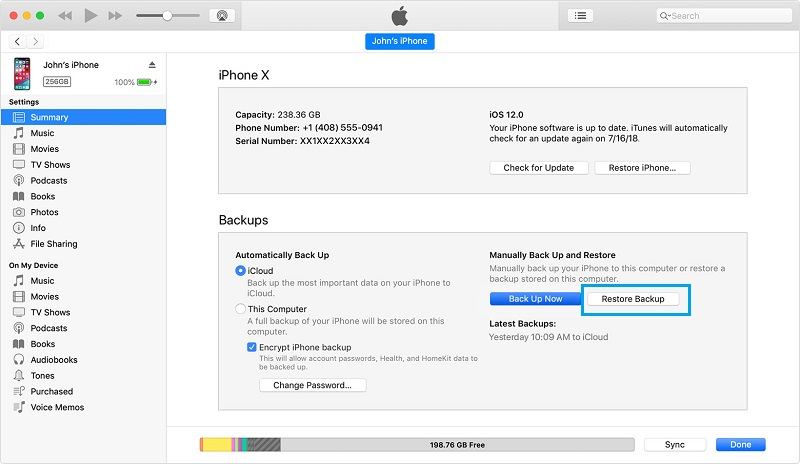Adjust the volume slider knob

tap(167, 16)
